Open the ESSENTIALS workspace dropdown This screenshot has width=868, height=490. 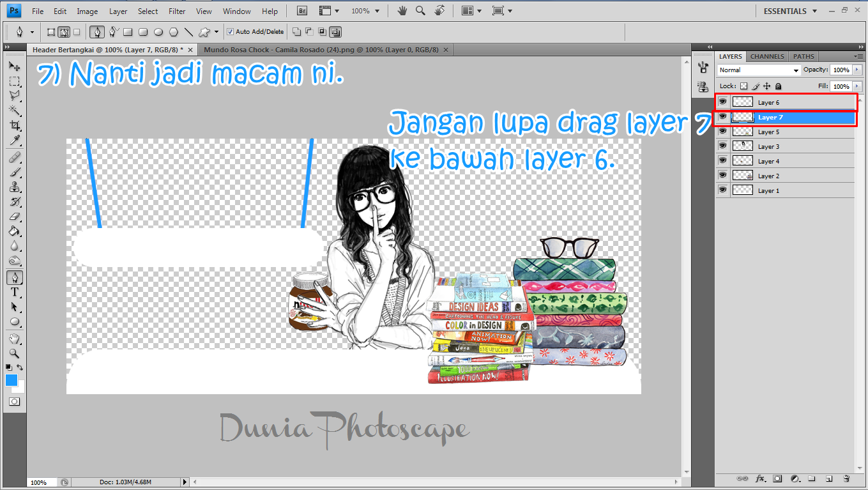[x=789, y=11]
